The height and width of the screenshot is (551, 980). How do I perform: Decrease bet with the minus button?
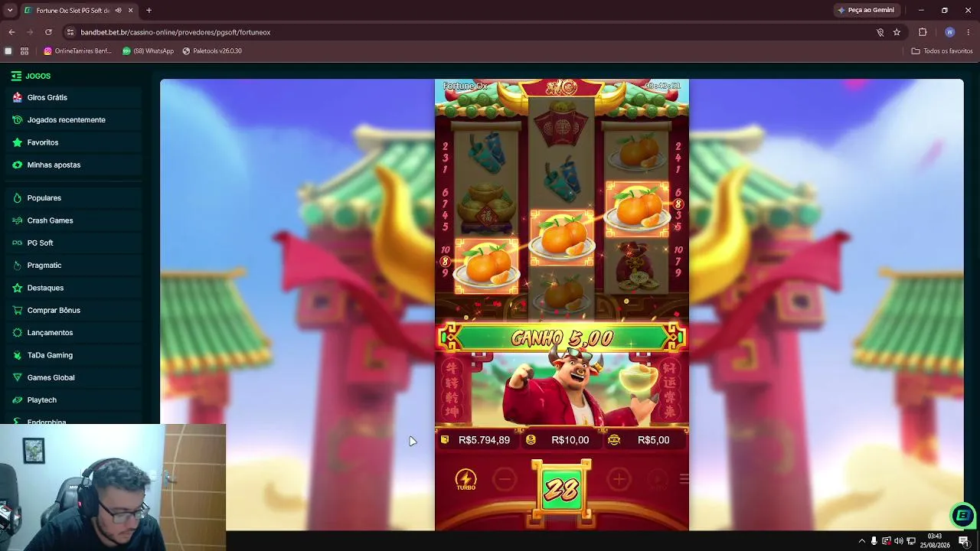coord(505,480)
